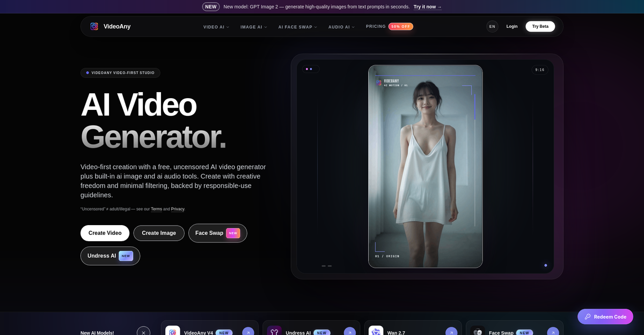Click the Create Video button
Viewport: 644px width, 335px height.
105,233
